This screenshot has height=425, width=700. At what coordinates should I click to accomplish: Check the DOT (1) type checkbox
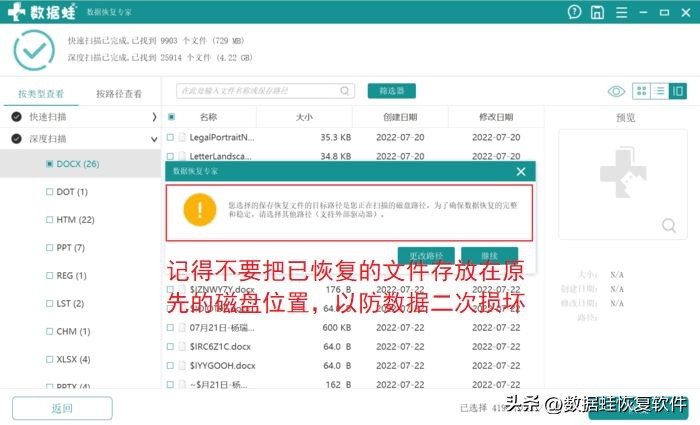(50, 192)
